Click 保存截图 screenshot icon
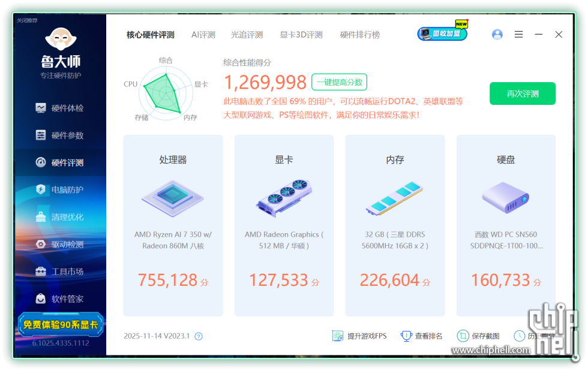588x371 pixels. (x=463, y=336)
